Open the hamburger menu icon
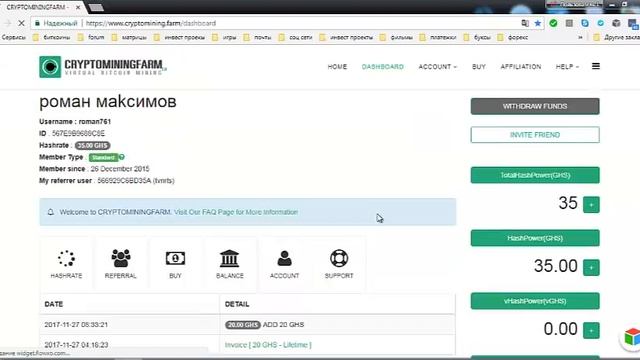 [596, 66]
